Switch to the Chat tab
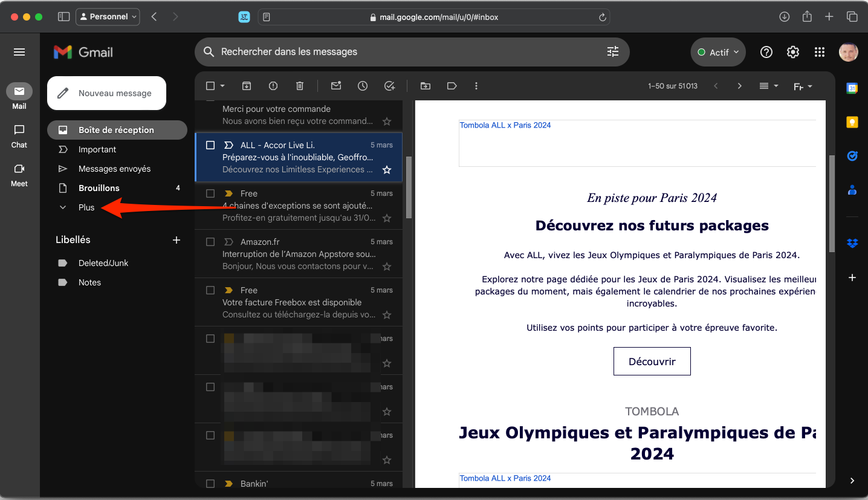The image size is (868, 500). point(19,135)
